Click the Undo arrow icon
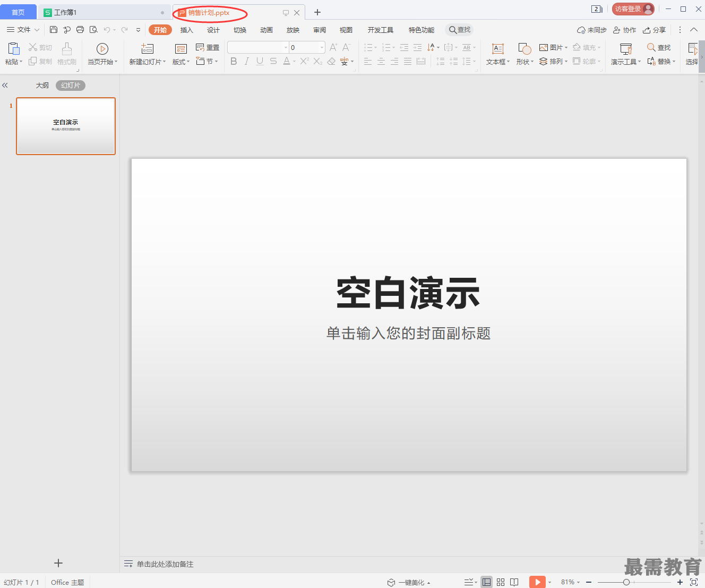This screenshot has width=705, height=588. (107, 30)
